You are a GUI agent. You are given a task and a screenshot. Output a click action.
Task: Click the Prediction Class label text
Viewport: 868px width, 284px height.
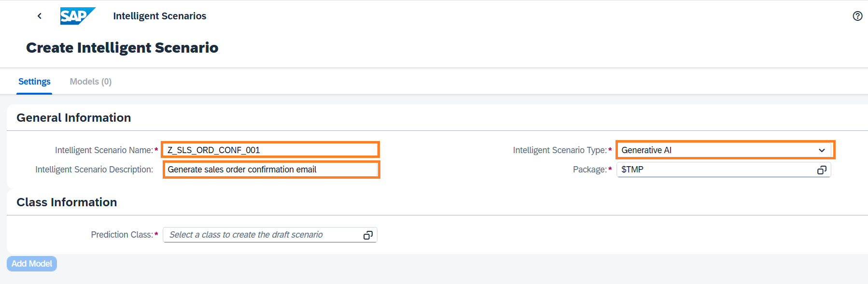coord(122,235)
